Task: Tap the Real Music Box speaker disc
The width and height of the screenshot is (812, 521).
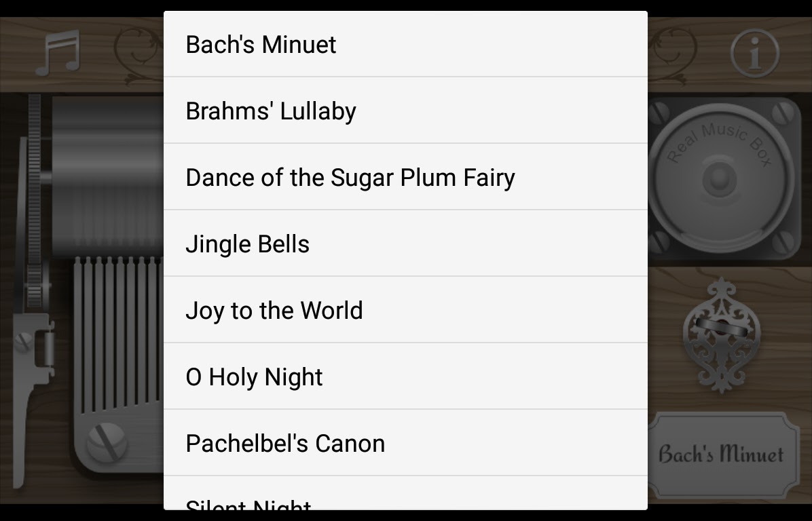Action: [719, 178]
